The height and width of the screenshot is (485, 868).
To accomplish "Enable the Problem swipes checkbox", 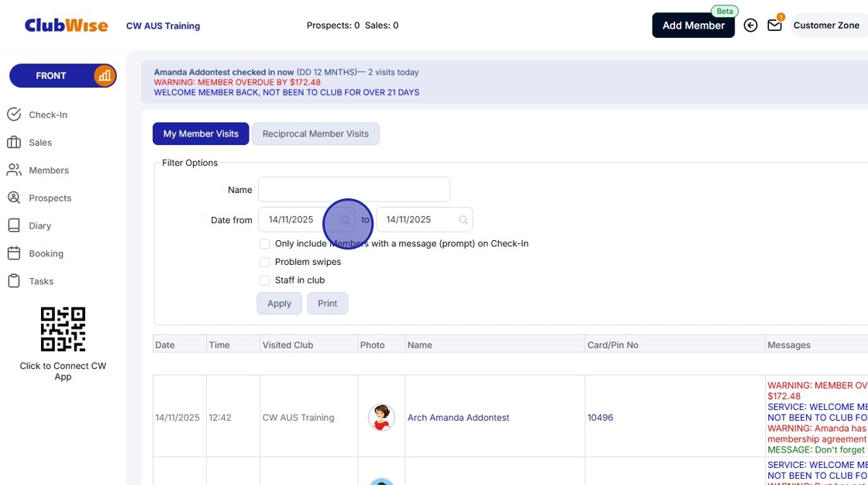I will 265,262.
